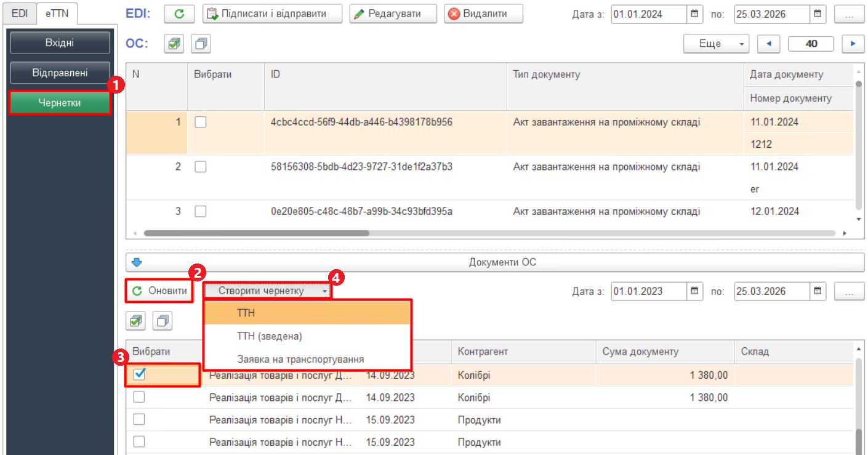Viewport: 868px width, 455px height.
Task: Collapse the 'Документи ОС' section bar
Action: (494, 262)
